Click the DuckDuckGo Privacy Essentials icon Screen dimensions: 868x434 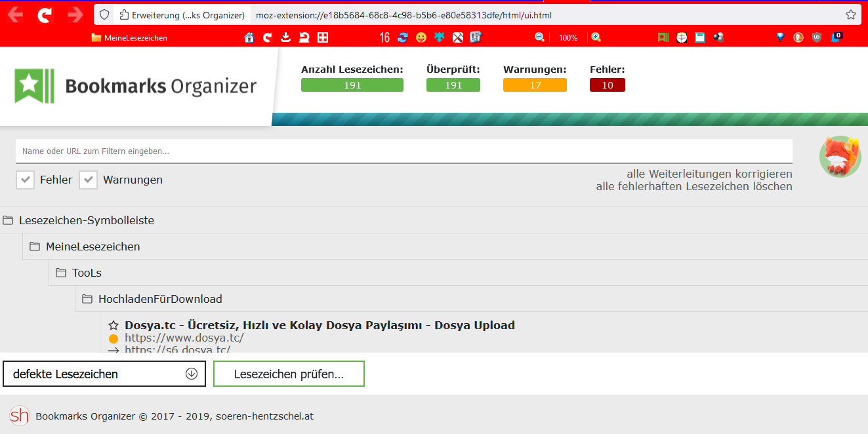coord(798,37)
